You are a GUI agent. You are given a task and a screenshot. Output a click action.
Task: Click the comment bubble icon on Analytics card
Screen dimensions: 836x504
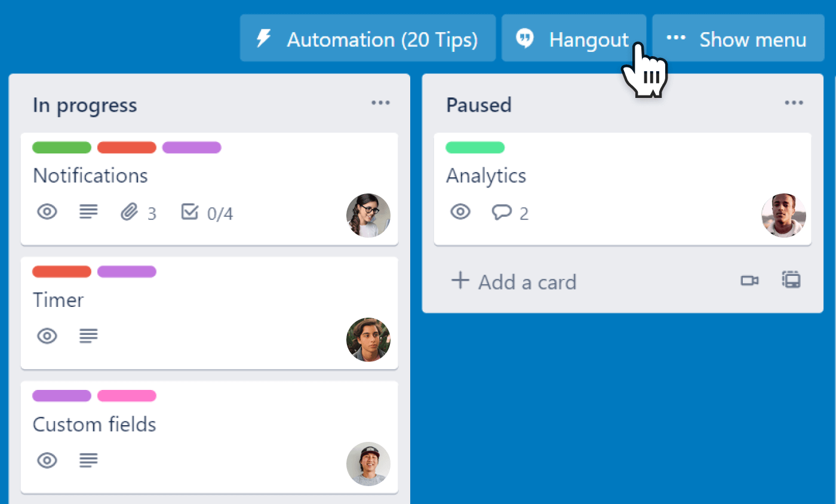tap(501, 212)
